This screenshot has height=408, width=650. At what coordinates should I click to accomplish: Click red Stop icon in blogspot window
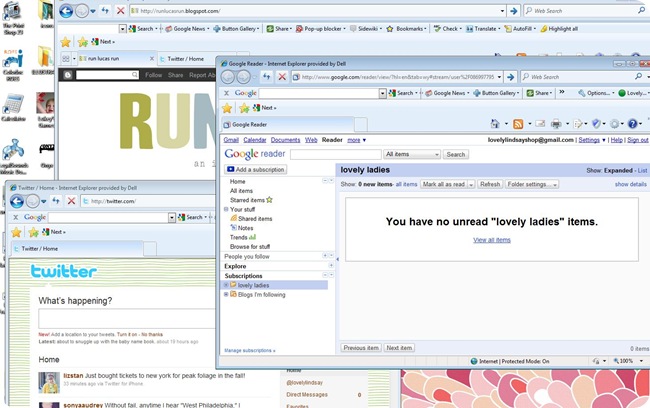pos(120,10)
